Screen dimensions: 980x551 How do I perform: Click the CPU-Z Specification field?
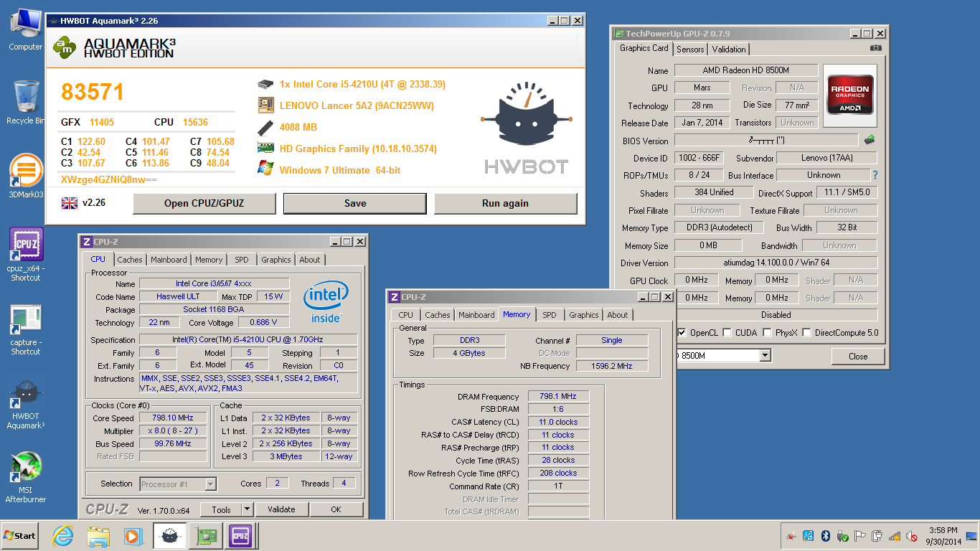coord(248,339)
